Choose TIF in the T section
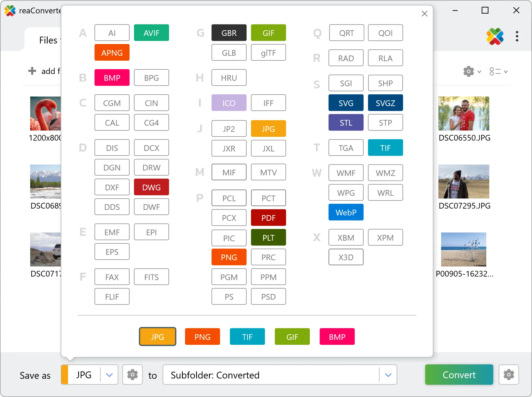The image size is (532, 397). coord(385,148)
